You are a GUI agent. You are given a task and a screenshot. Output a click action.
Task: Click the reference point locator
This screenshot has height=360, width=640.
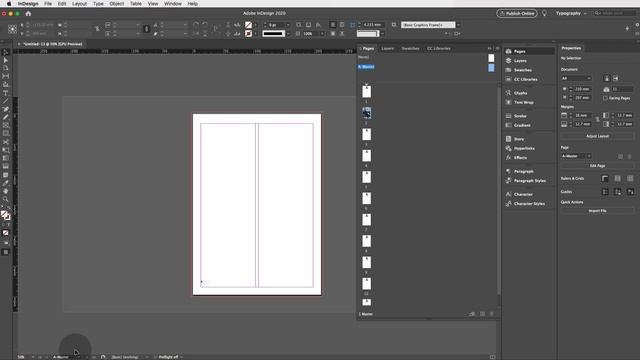[x=12, y=29]
